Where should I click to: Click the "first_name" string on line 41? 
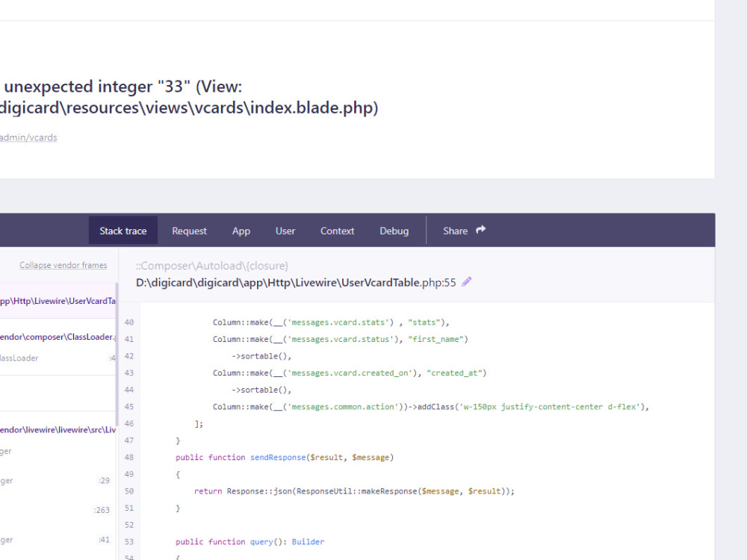(x=436, y=339)
